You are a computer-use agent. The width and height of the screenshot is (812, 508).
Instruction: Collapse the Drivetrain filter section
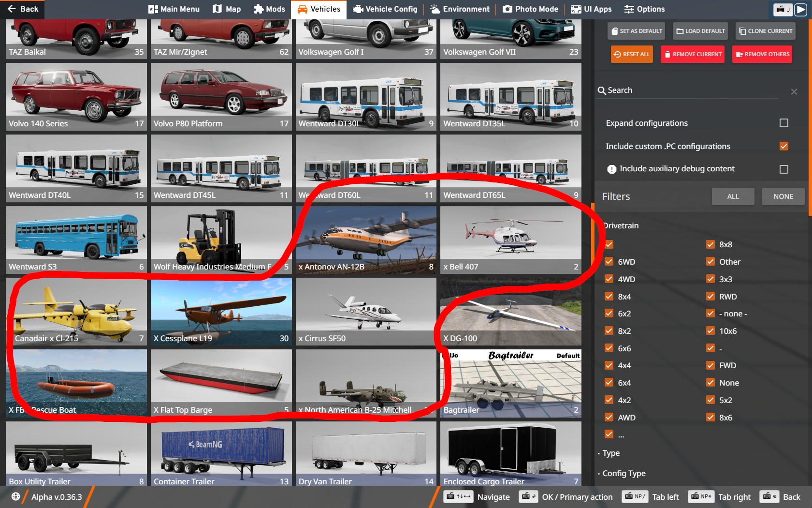[x=621, y=225]
